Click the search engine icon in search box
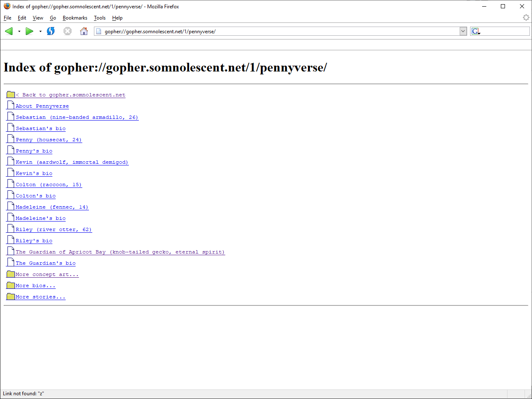 tap(476, 31)
